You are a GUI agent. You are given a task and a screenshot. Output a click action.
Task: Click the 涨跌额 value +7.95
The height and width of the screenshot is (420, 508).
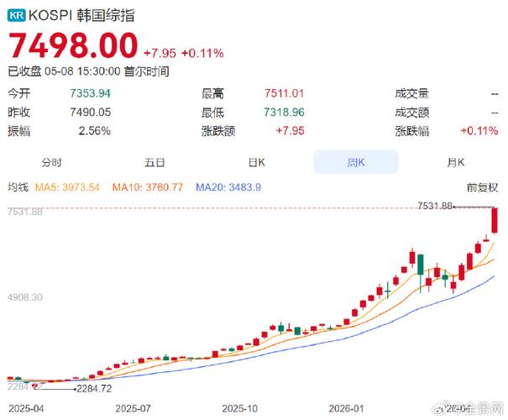(x=290, y=130)
